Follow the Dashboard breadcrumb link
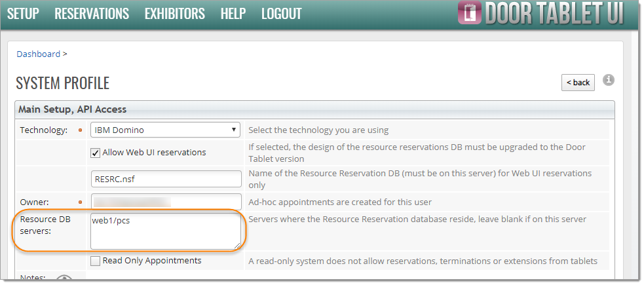 pos(38,54)
